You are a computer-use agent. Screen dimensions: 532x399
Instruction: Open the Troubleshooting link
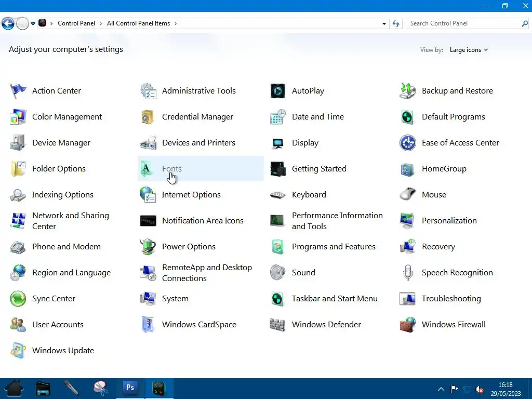point(451,299)
